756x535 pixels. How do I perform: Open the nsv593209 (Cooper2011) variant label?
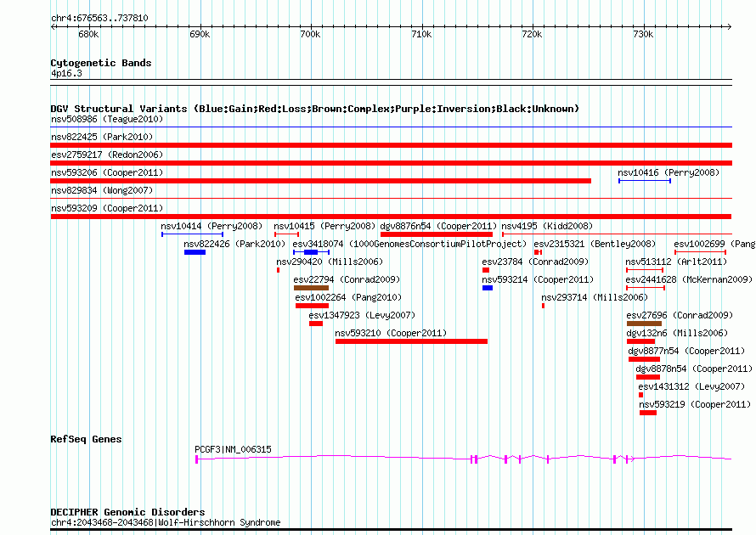point(107,208)
